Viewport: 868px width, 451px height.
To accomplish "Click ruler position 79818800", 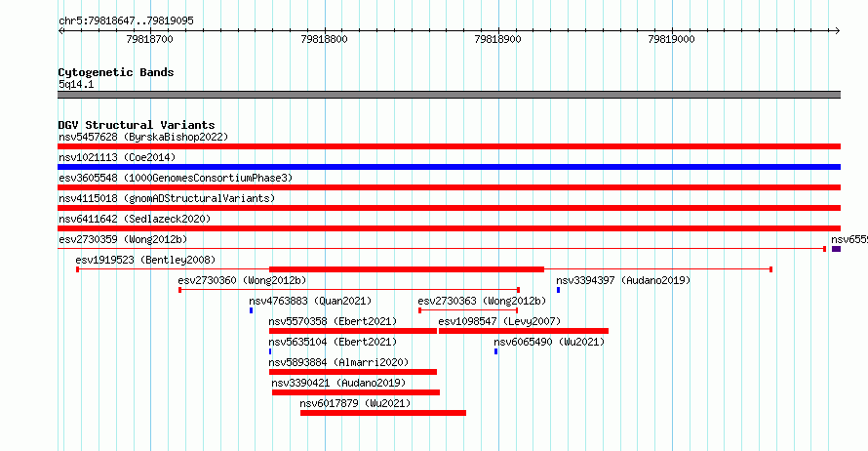I will [324, 39].
